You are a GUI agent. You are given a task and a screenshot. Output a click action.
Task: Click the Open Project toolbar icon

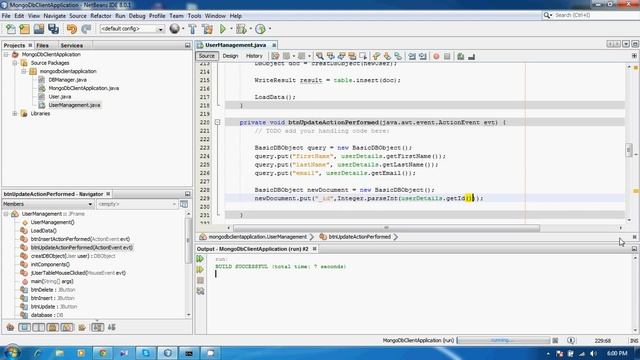(39, 29)
